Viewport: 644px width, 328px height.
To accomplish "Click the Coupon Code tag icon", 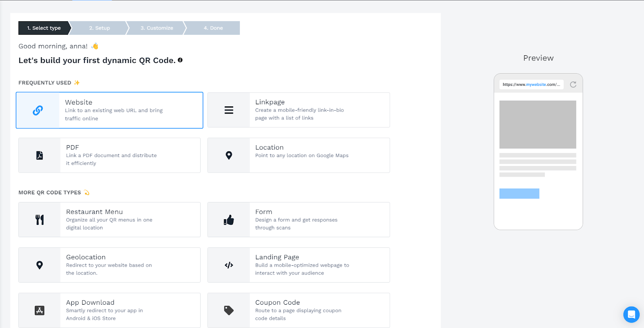I will [229, 310].
